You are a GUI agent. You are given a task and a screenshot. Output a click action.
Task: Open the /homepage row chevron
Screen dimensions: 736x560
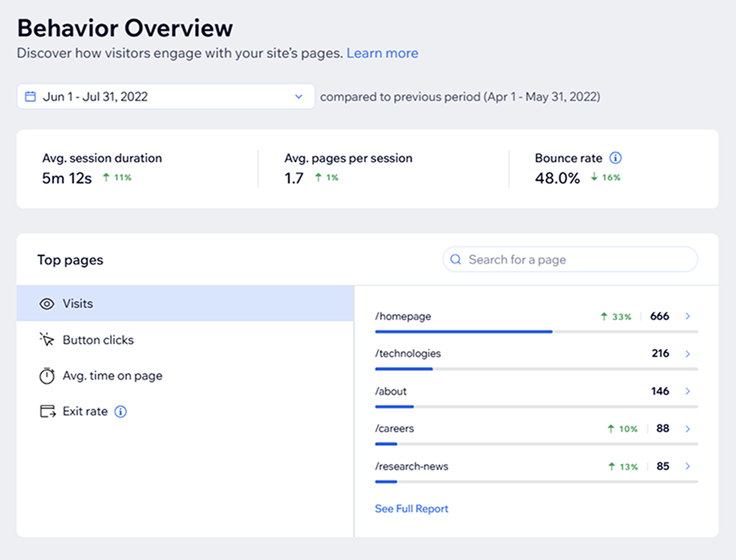(688, 316)
